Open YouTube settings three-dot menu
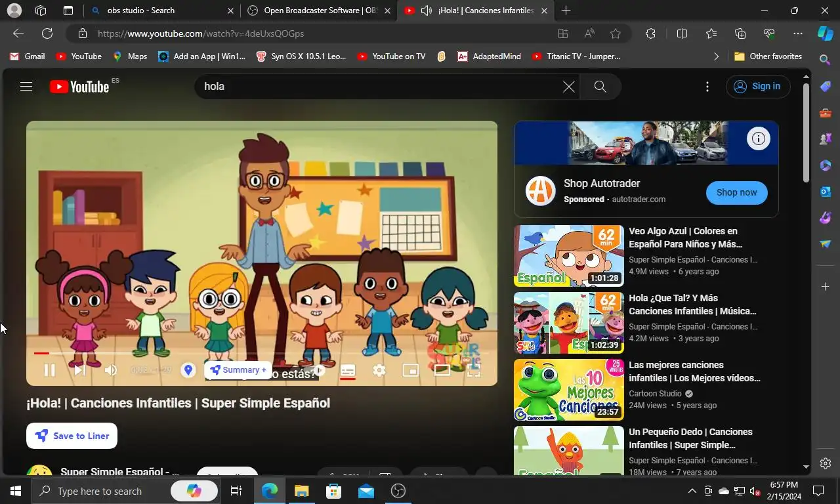840x504 pixels. 707,87
